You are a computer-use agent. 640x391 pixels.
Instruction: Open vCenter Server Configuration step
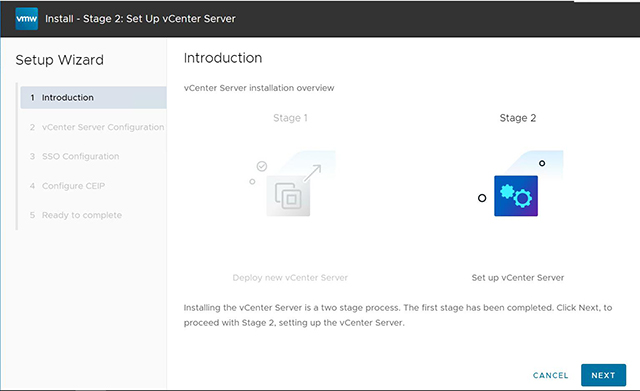coord(97,127)
